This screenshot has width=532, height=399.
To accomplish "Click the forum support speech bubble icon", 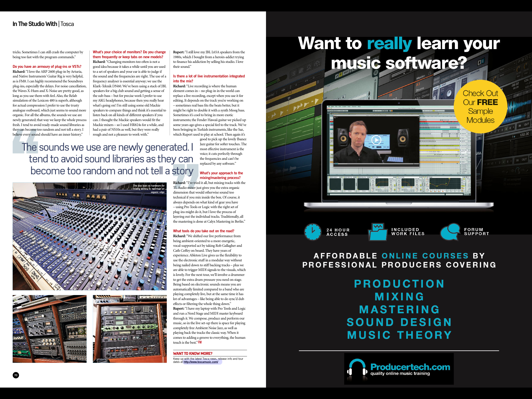I will pyautogui.click(x=450, y=232).
